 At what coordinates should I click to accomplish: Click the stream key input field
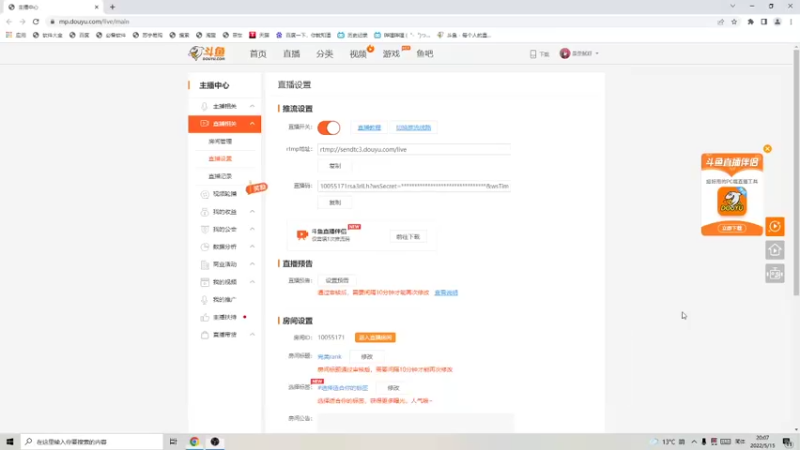coord(414,186)
